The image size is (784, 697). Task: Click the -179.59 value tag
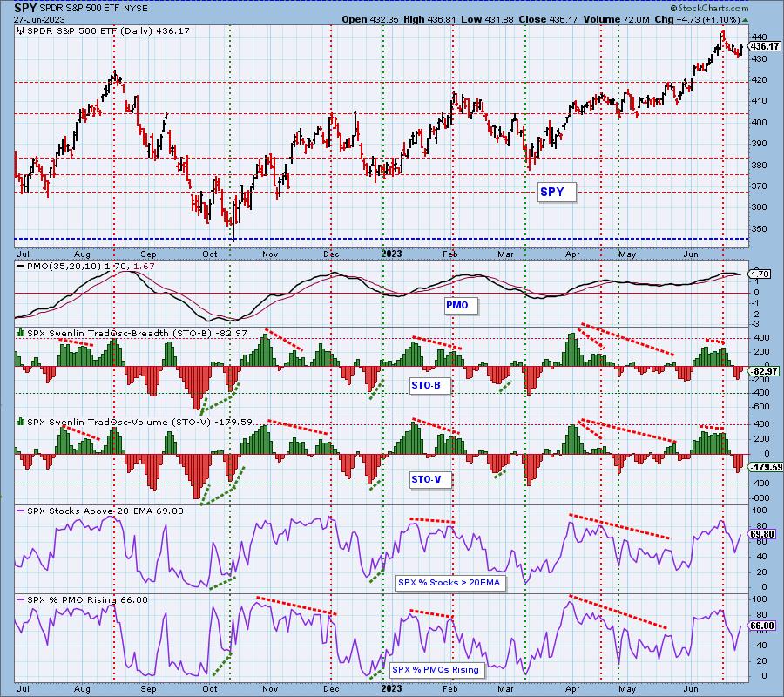point(765,467)
